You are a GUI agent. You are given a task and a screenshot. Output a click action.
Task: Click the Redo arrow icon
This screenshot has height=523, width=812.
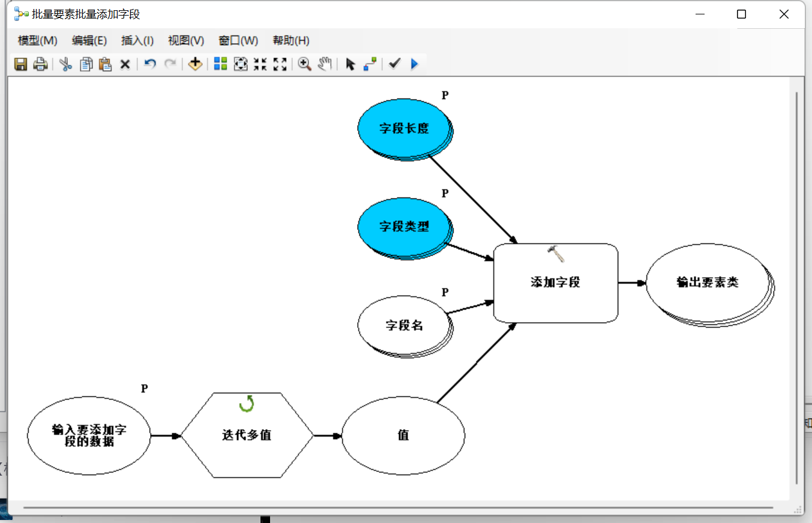pyautogui.click(x=170, y=64)
